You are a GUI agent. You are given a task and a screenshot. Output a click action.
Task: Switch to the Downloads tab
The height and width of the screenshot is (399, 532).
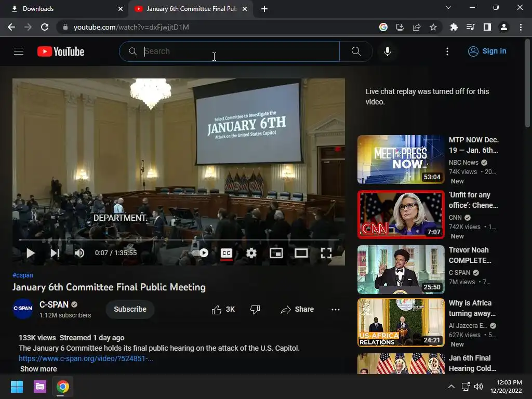tap(64, 9)
